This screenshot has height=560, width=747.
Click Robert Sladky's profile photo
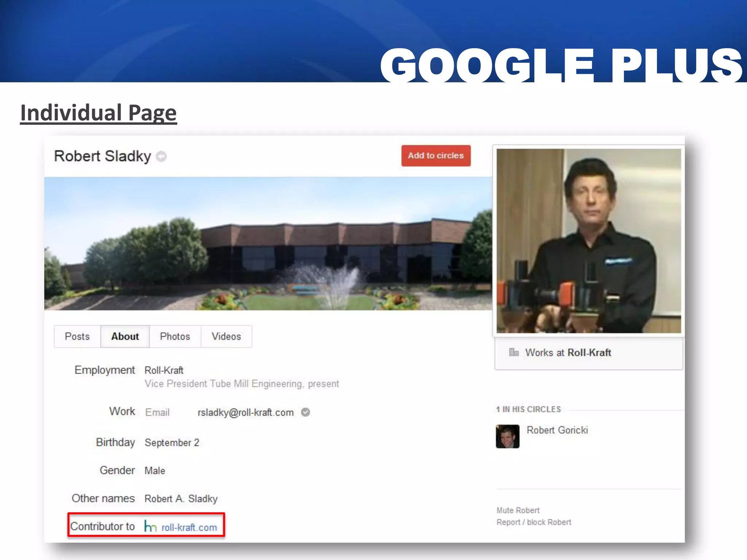pyautogui.click(x=589, y=241)
